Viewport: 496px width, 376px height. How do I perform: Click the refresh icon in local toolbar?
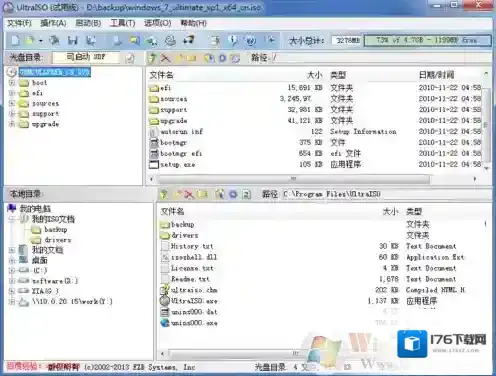[246, 194]
